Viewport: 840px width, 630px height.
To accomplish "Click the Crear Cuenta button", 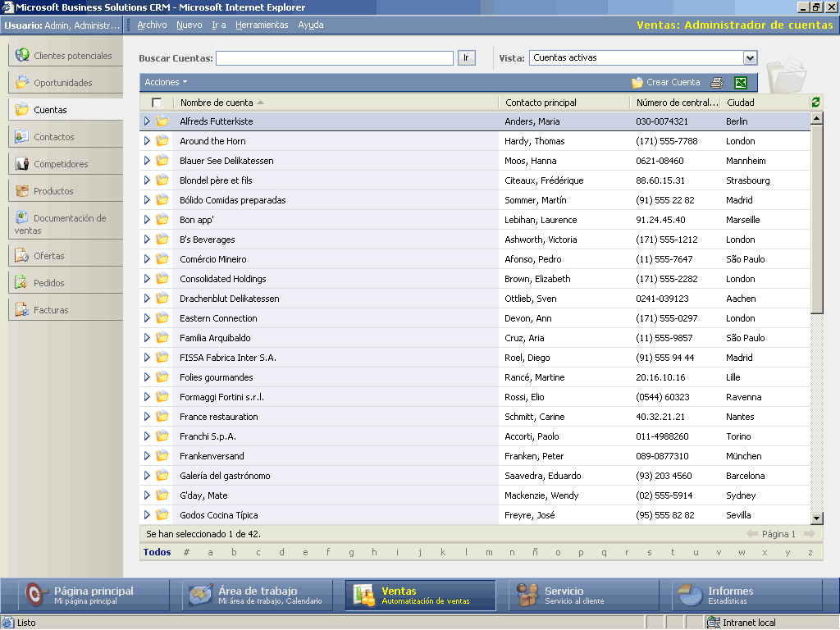I will [x=666, y=83].
